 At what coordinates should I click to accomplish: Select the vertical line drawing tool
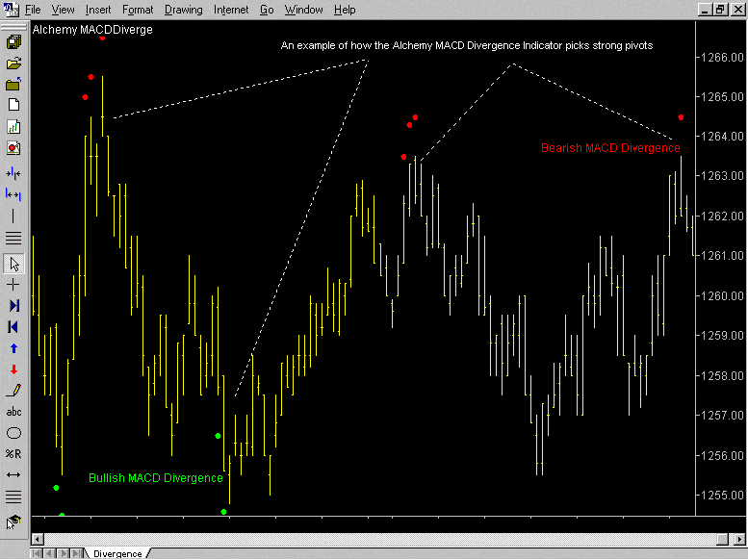click(x=13, y=216)
